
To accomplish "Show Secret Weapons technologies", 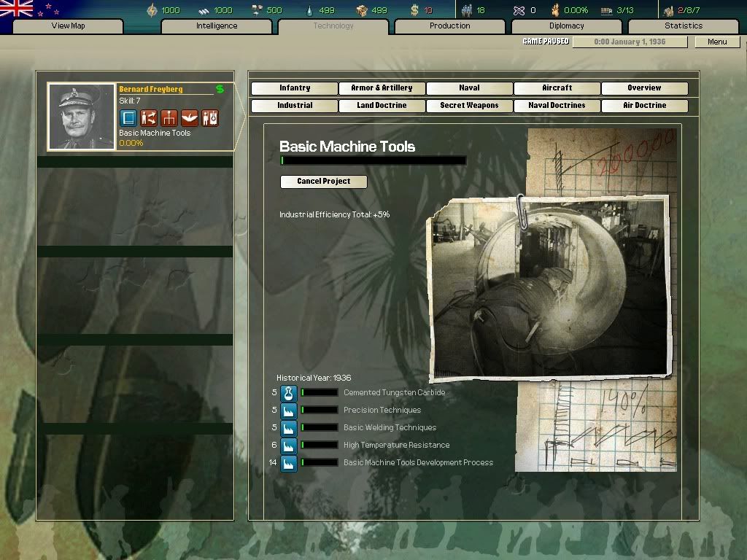I will pyautogui.click(x=469, y=106).
